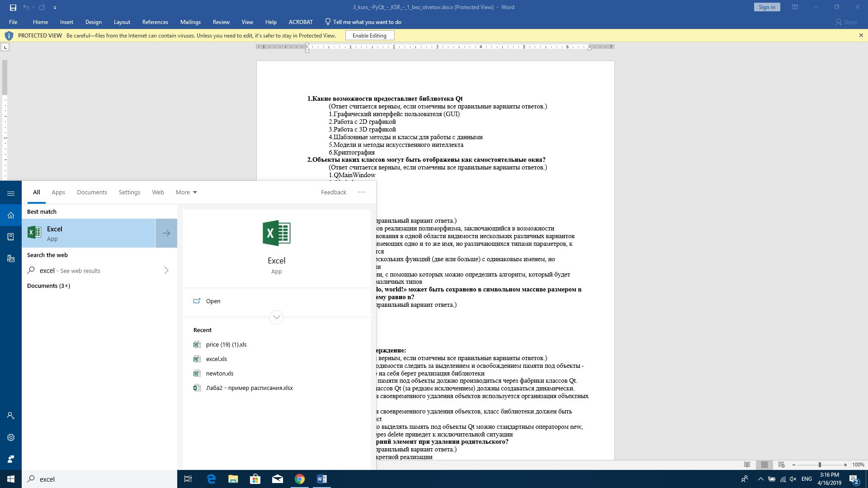Open the Layout ribbon tab
Image resolution: width=868 pixels, height=488 pixels.
[x=122, y=22]
